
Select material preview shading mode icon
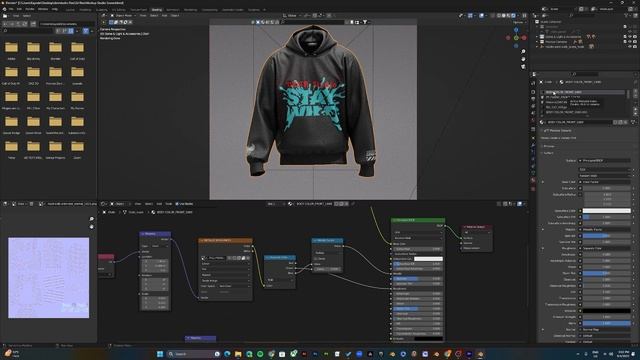(x=508, y=16)
